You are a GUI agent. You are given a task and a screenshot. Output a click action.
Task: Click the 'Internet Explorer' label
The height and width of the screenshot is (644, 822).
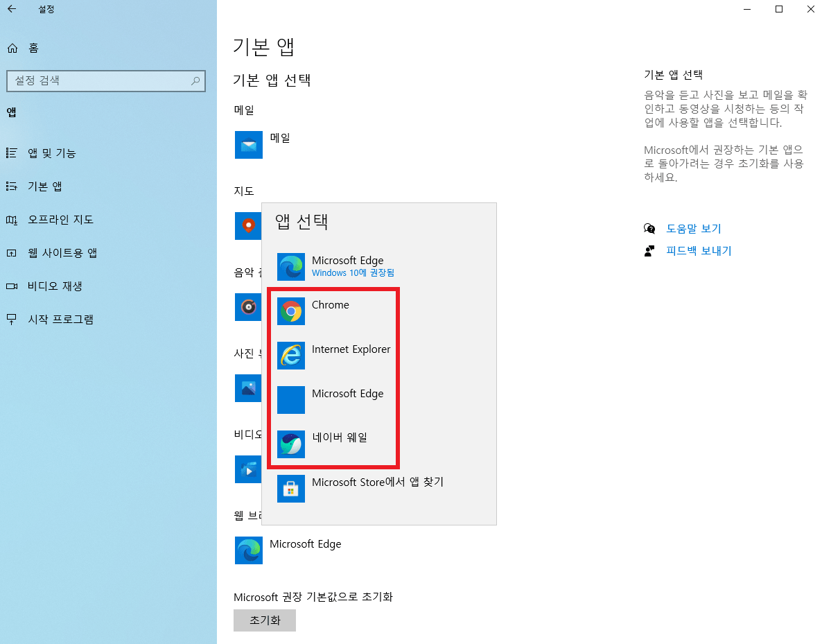(x=351, y=349)
